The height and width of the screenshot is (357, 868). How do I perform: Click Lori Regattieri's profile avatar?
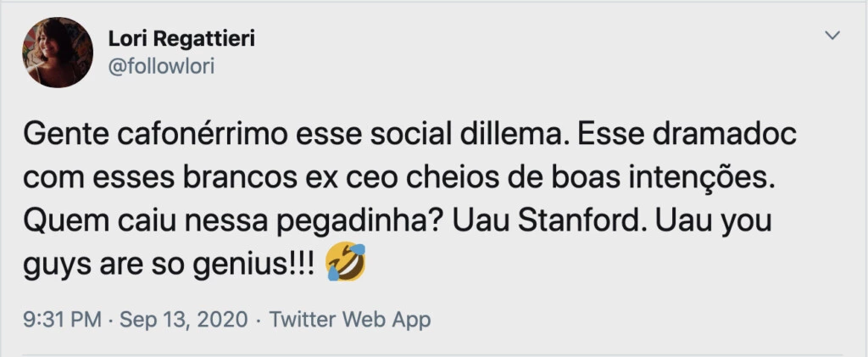(58, 52)
